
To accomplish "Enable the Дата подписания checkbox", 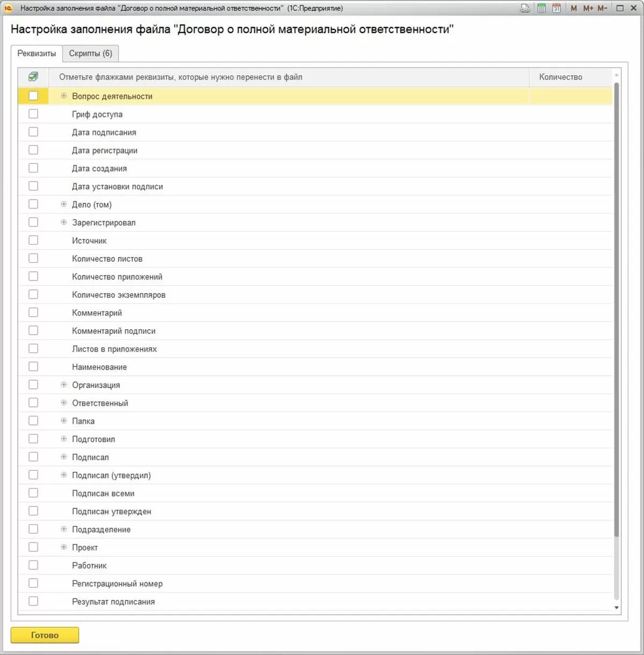I will [x=33, y=132].
